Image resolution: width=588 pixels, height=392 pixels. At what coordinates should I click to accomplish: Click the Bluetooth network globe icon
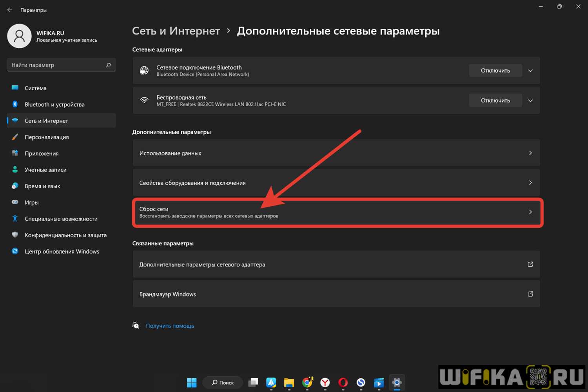[144, 70]
